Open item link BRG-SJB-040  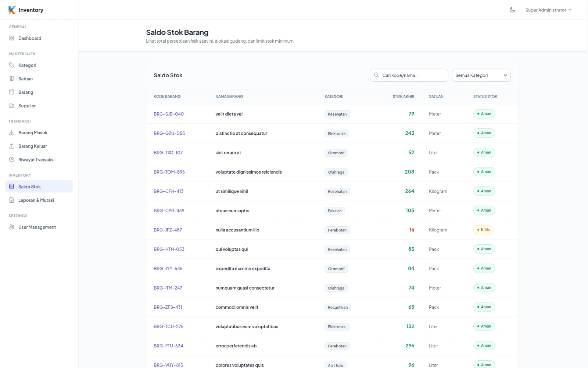coord(169,114)
